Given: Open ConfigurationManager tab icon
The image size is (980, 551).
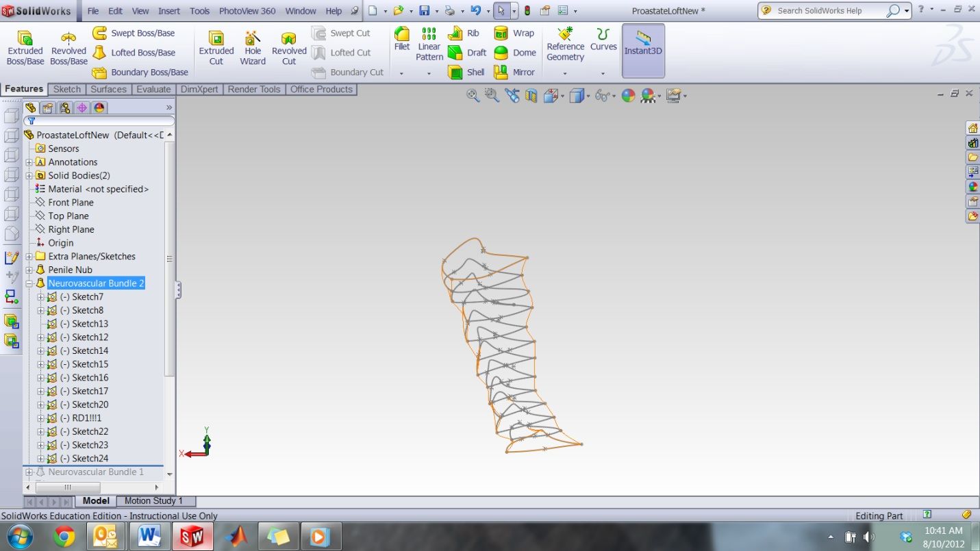Looking at the screenshot, I should (x=65, y=107).
